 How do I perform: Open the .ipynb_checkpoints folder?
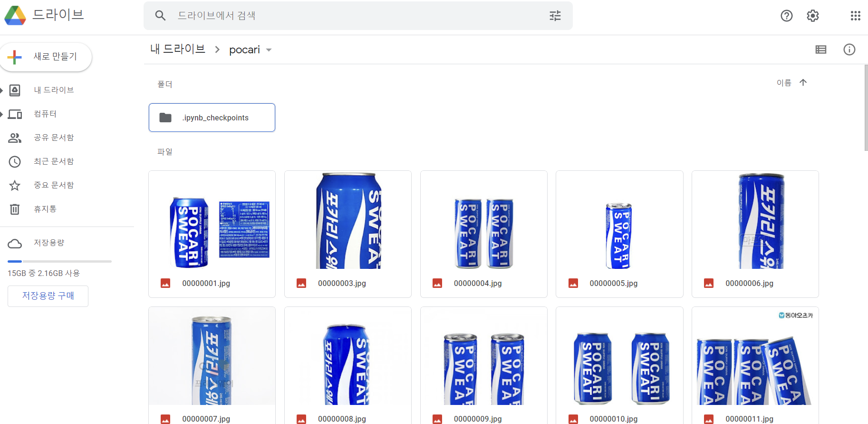coord(212,118)
